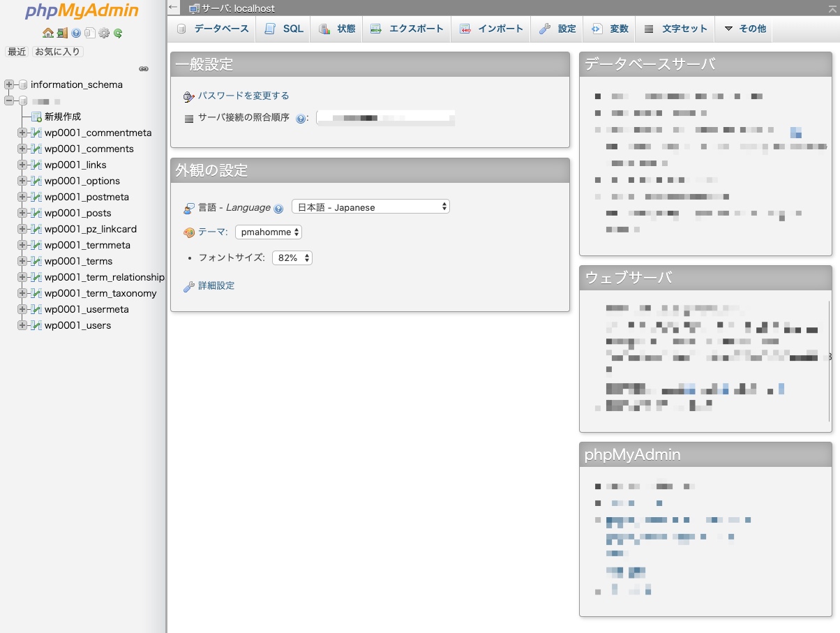Open the その他 menu tab

(x=745, y=29)
